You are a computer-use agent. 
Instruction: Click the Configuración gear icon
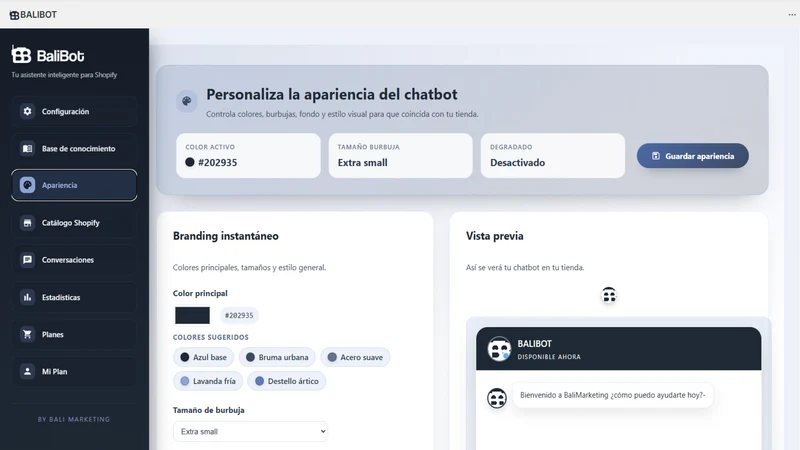28,111
